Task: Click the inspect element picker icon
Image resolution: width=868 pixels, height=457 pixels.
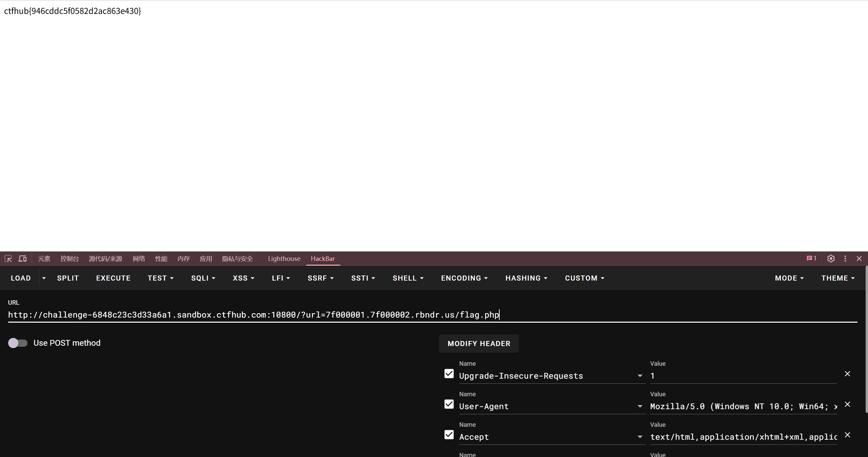Action: click(8, 259)
